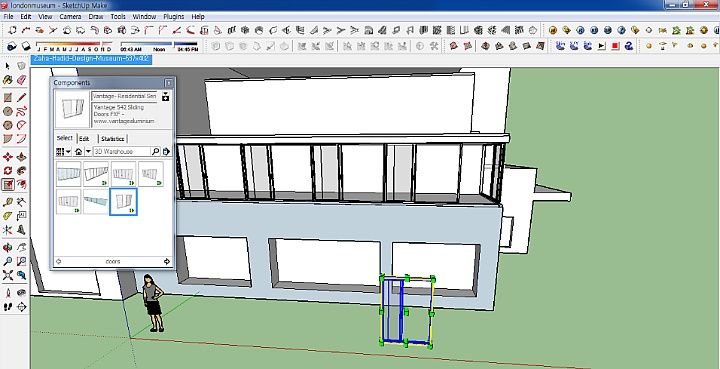Viewport: 720px width, 369px height.
Task: Open the Details flyout arrow in Components
Action: pyautogui.click(x=166, y=151)
